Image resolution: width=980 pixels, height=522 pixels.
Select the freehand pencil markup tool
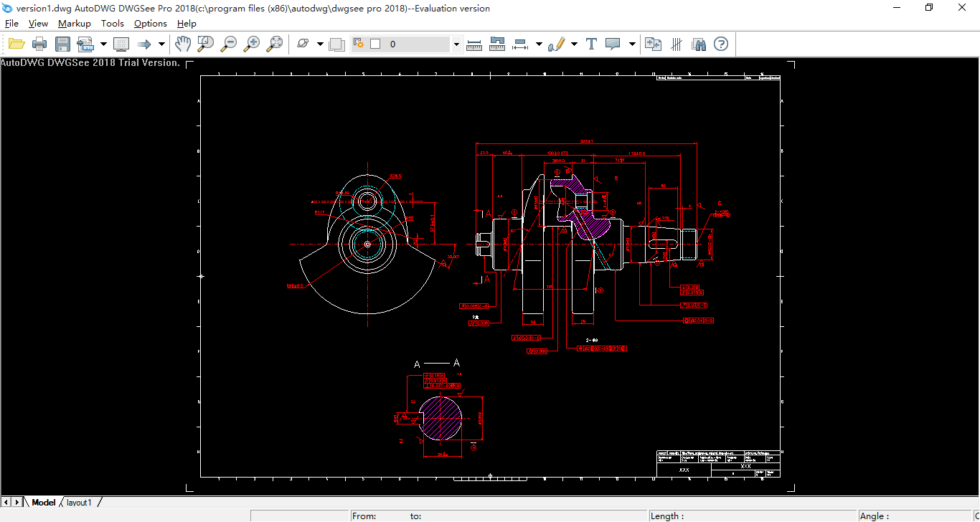pos(557,44)
